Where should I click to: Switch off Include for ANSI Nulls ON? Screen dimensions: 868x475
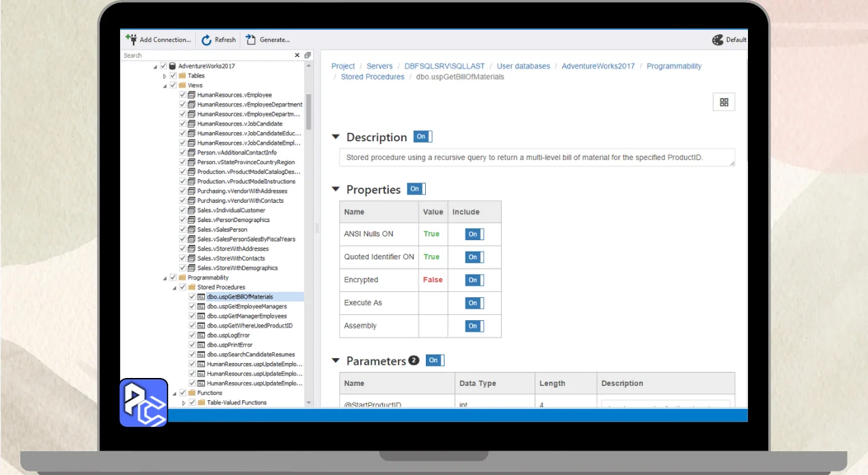click(475, 234)
